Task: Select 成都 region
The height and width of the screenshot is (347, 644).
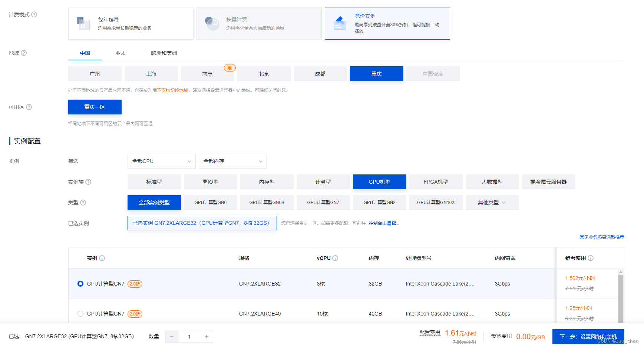Action: [320, 74]
